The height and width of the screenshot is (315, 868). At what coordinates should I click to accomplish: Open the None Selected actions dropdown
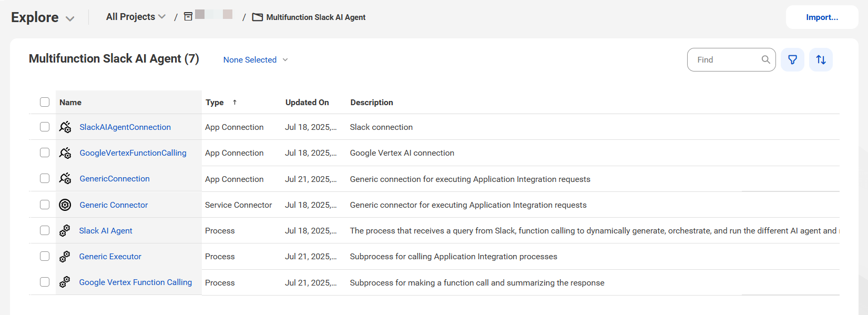[256, 60]
